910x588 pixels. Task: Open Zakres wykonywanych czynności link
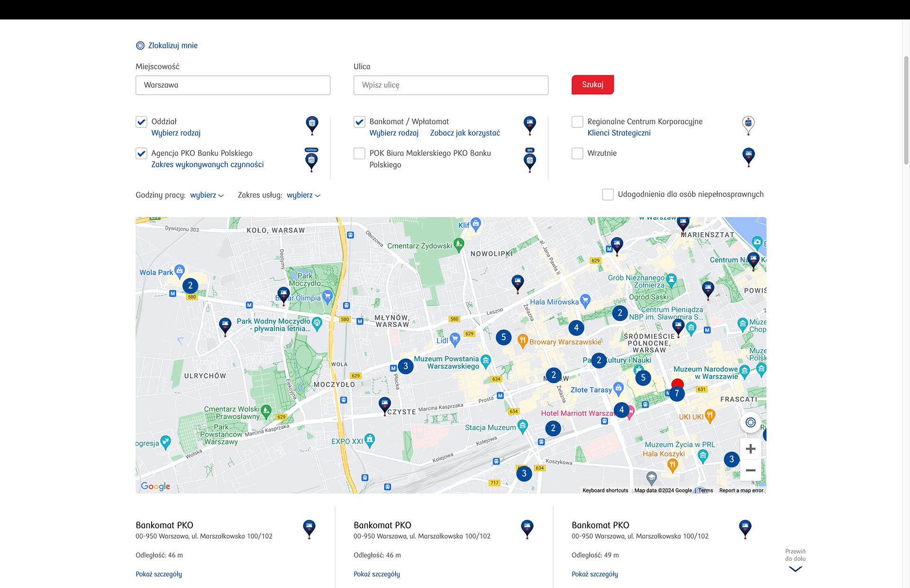pos(208,164)
